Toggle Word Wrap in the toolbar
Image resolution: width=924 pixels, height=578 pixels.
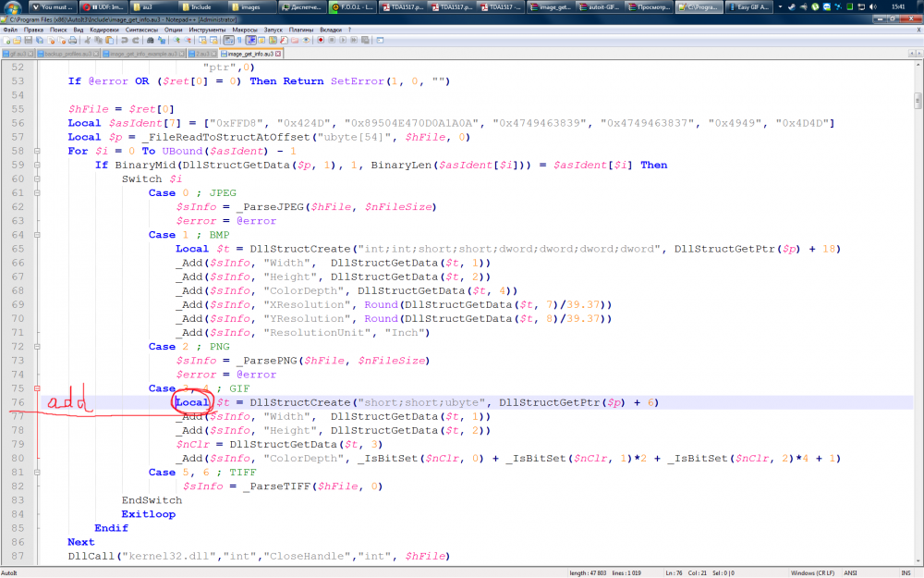[228, 40]
